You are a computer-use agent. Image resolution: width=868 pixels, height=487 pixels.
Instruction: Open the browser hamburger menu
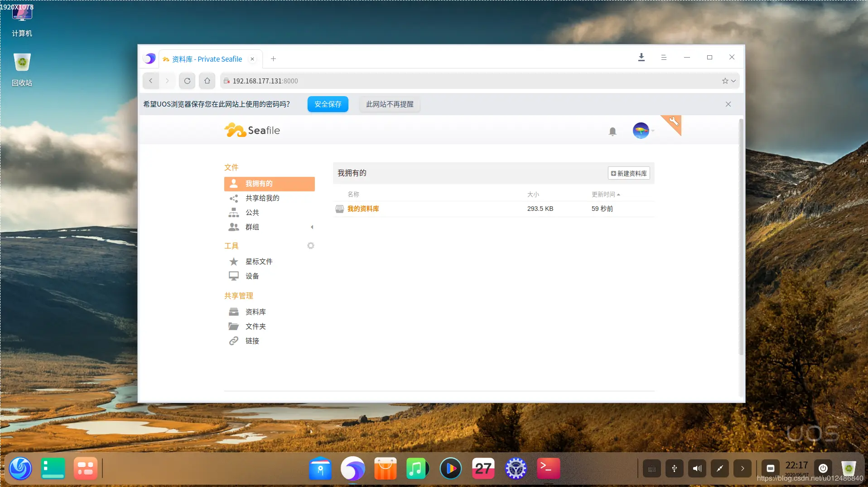(664, 57)
